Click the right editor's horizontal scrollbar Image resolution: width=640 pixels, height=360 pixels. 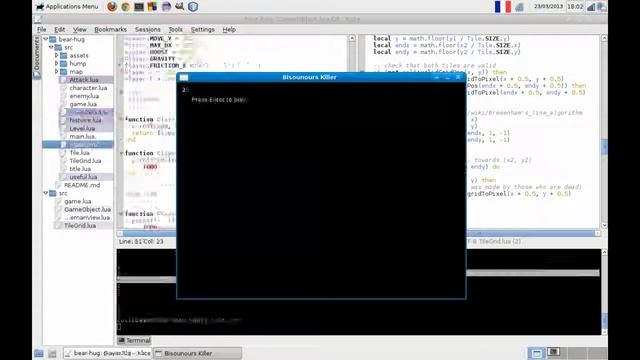click(533, 233)
